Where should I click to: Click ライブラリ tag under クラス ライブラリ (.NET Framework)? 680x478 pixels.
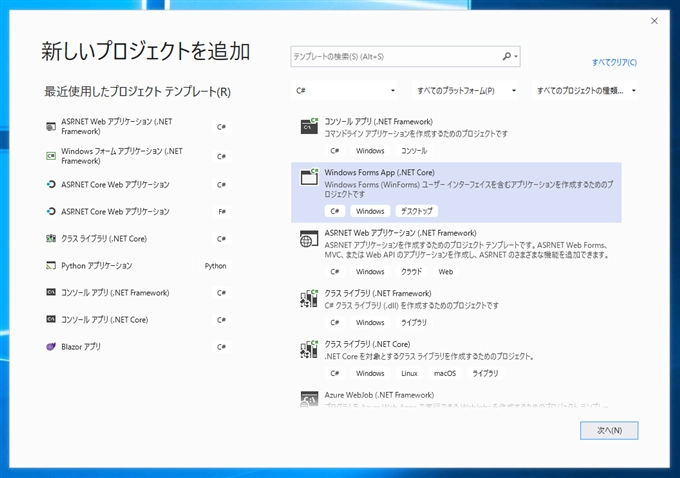(x=414, y=322)
